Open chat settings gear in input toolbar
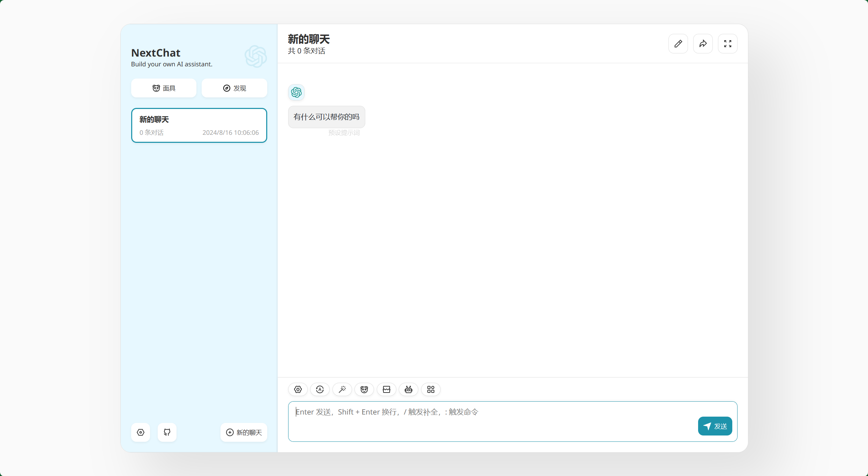Viewport: 868px width, 476px height. (298, 389)
